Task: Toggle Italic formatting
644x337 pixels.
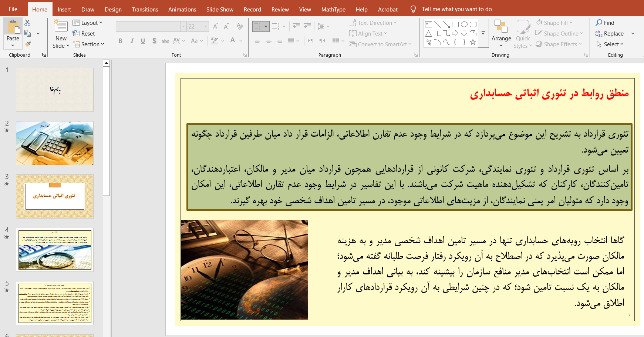Action: (132, 41)
